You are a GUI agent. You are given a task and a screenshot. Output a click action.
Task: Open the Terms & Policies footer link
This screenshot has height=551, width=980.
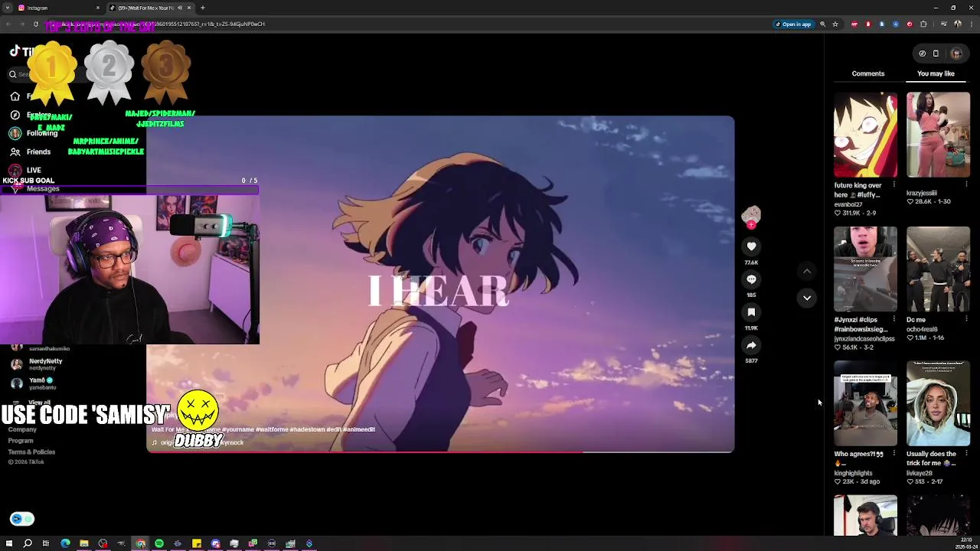point(31,452)
